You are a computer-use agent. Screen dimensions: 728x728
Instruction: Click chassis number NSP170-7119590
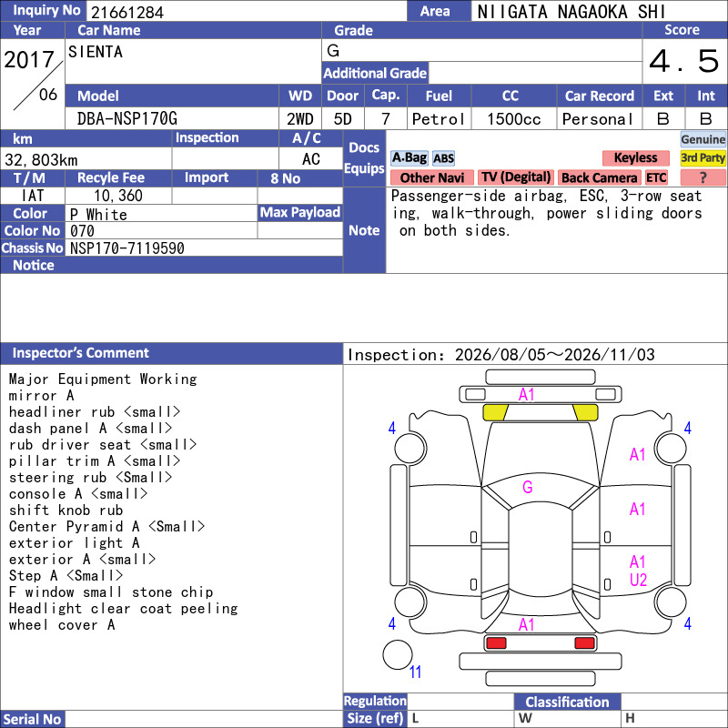(127, 248)
